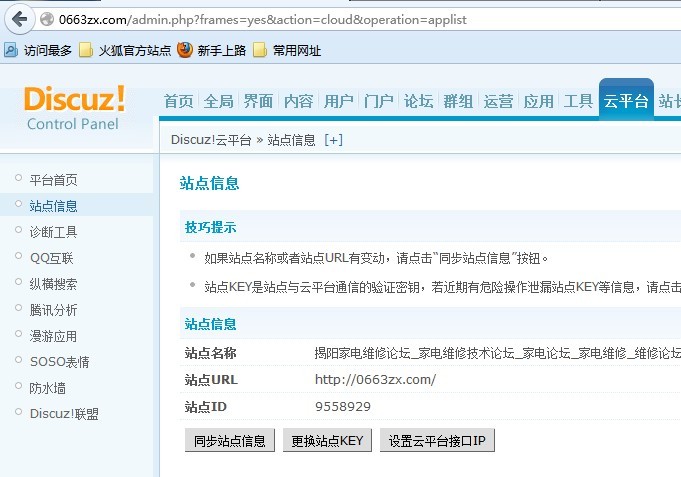Select 站点信息 in the sidebar
The image size is (681, 477).
click(x=53, y=206)
